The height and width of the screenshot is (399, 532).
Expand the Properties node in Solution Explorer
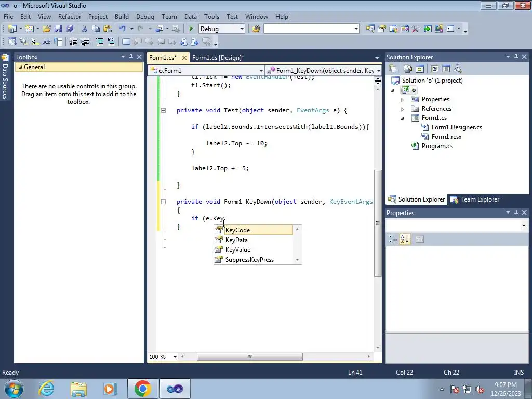pyautogui.click(x=403, y=100)
